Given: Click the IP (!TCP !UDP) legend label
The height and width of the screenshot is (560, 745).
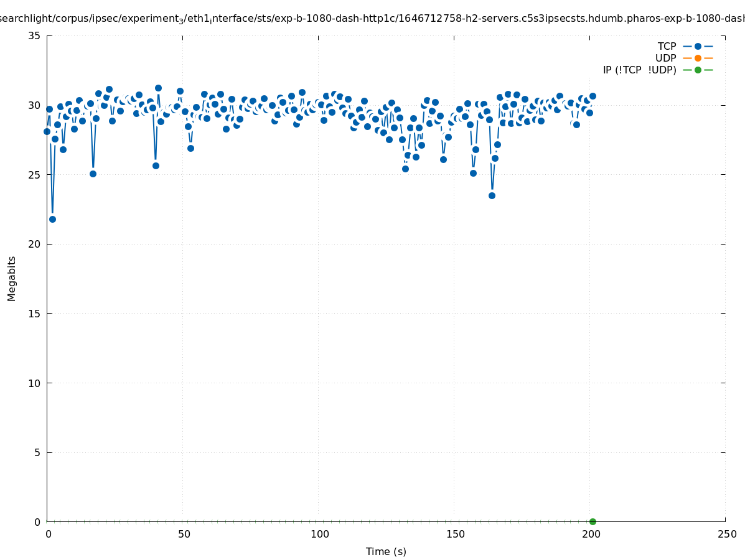Looking at the screenshot, I should tap(639, 70).
